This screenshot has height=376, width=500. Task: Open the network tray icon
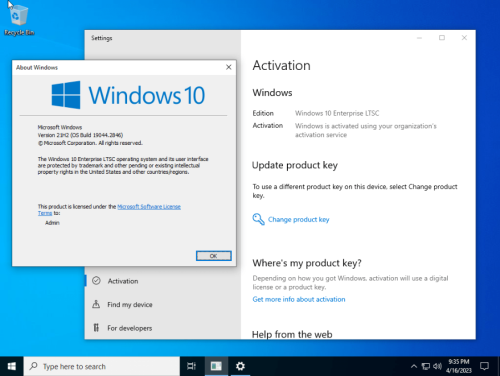426,366
